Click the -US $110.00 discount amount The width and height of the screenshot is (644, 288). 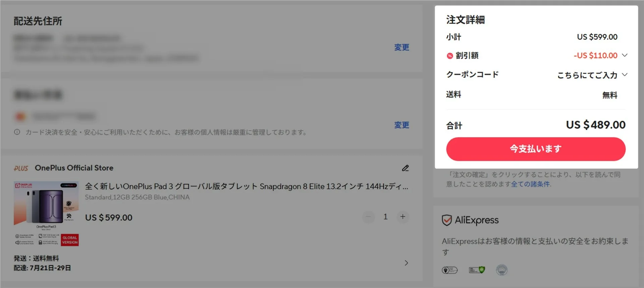[x=595, y=55]
